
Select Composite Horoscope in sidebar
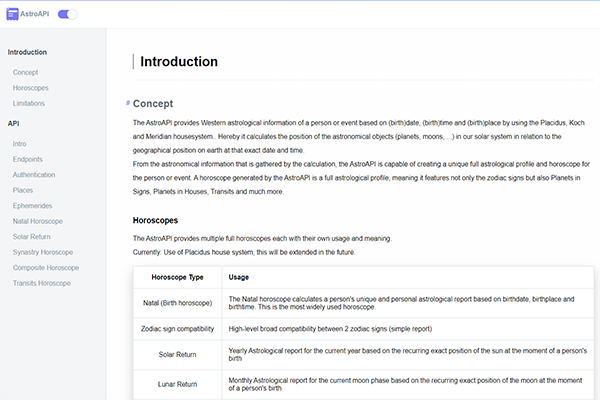tap(46, 268)
